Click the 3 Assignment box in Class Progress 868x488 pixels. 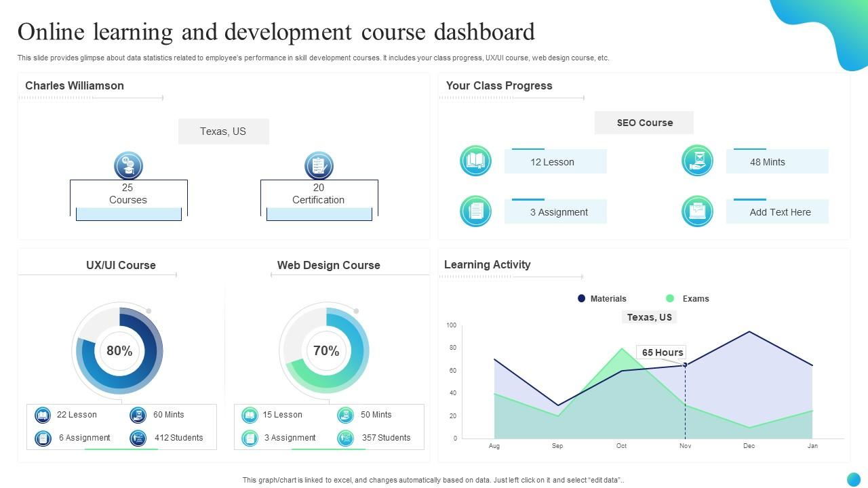click(x=555, y=212)
